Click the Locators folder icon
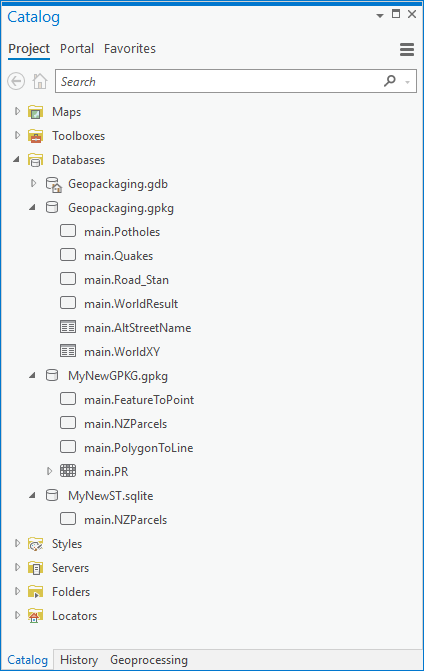The image size is (424, 671). 36,616
